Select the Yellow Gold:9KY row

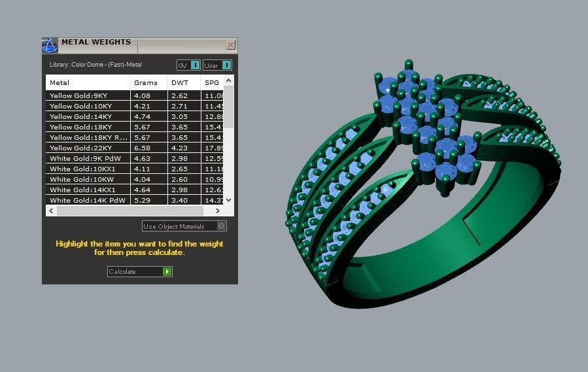[x=135, y=95]
